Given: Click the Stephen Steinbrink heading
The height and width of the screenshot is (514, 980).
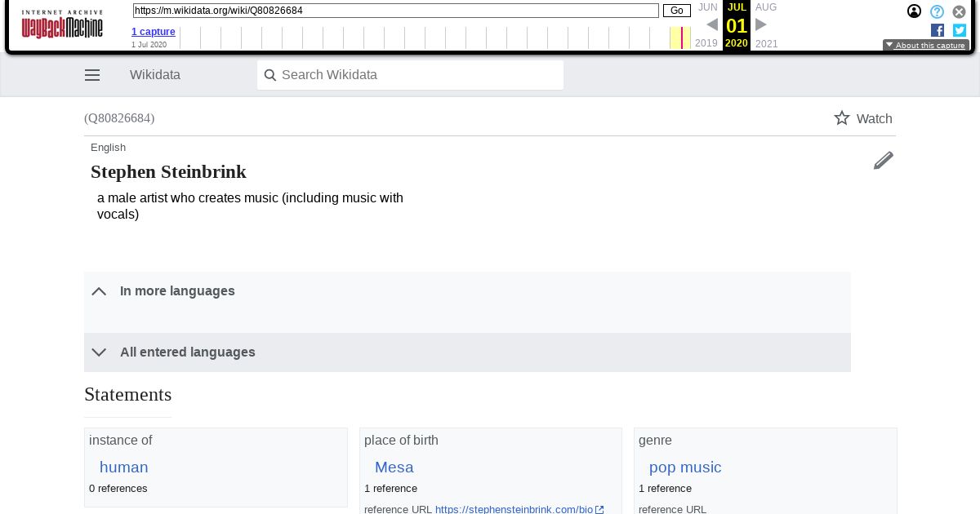Looking at the screenshot, I should [x=168, y=172].
